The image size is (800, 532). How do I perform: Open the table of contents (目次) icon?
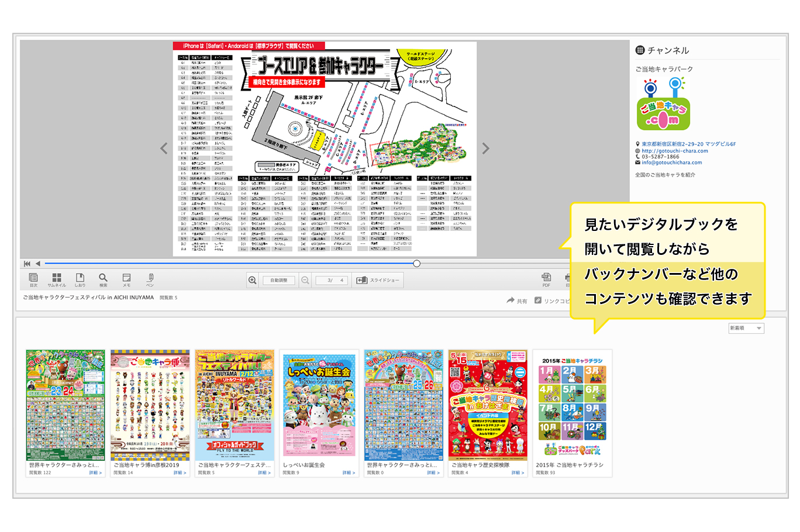pyautogui.click(x=33, y=278)
